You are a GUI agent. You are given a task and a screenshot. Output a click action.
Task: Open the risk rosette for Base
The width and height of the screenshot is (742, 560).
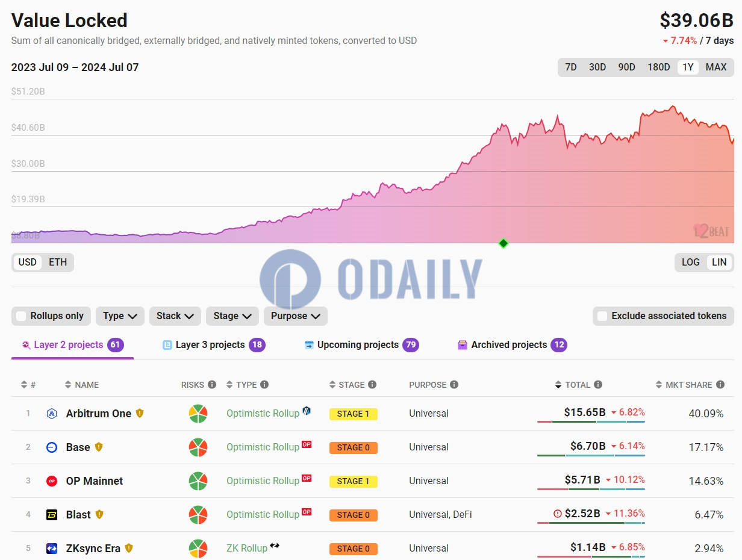198,447
